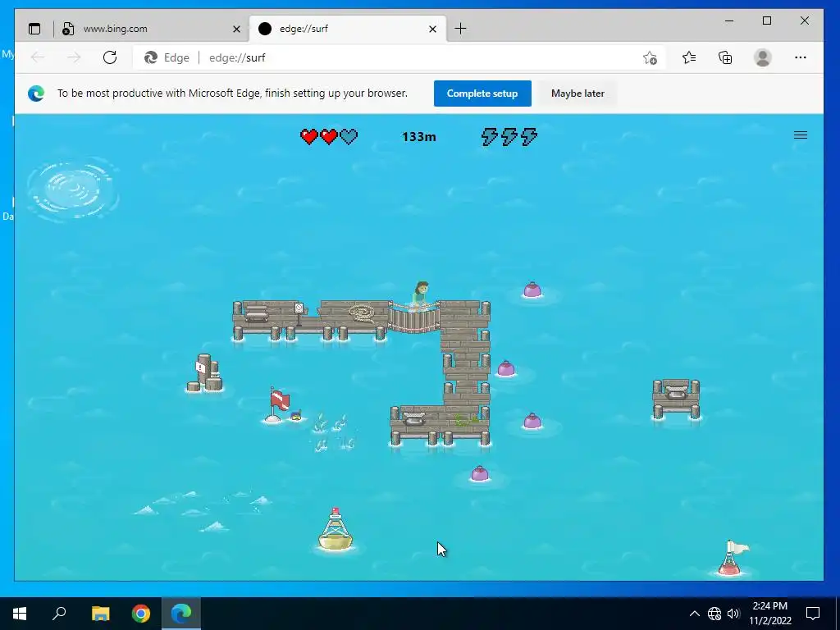Go forward with the forward arrow
Viewport: 840px width, 630px height.
[74, 57]
